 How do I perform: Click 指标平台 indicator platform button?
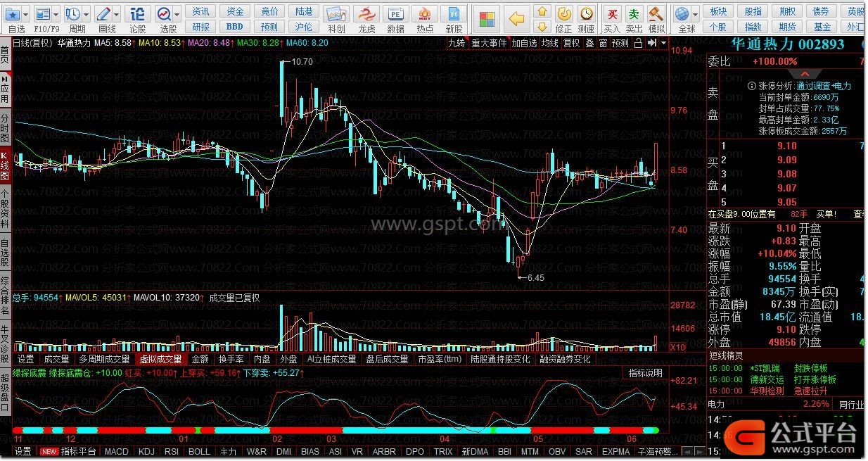click(x=78, y=452)
